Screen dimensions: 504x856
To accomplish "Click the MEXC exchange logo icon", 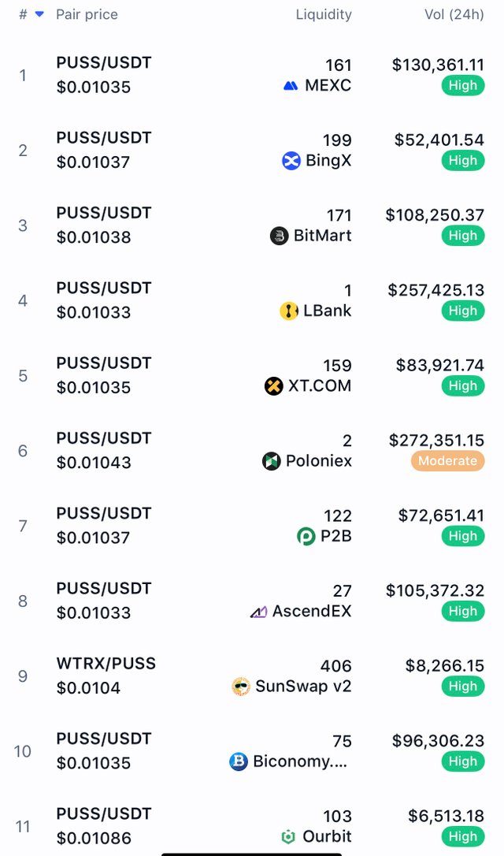I will click(x=291, y=86).
